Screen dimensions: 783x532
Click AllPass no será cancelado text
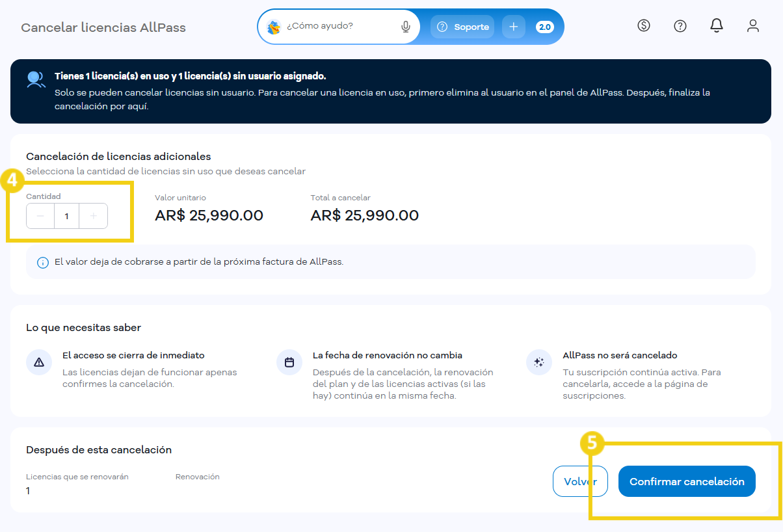(x=620, y=356)
